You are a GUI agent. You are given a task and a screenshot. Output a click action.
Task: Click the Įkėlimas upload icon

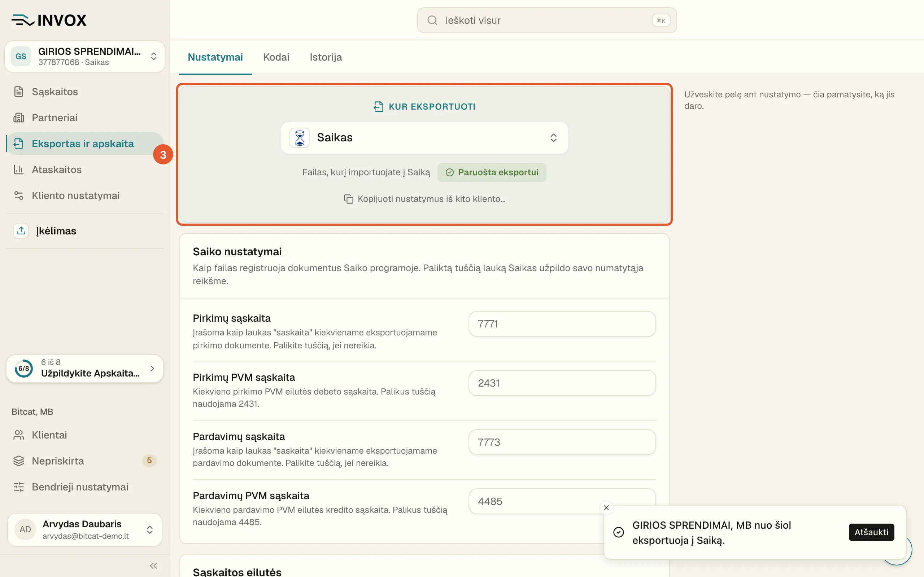21,230
